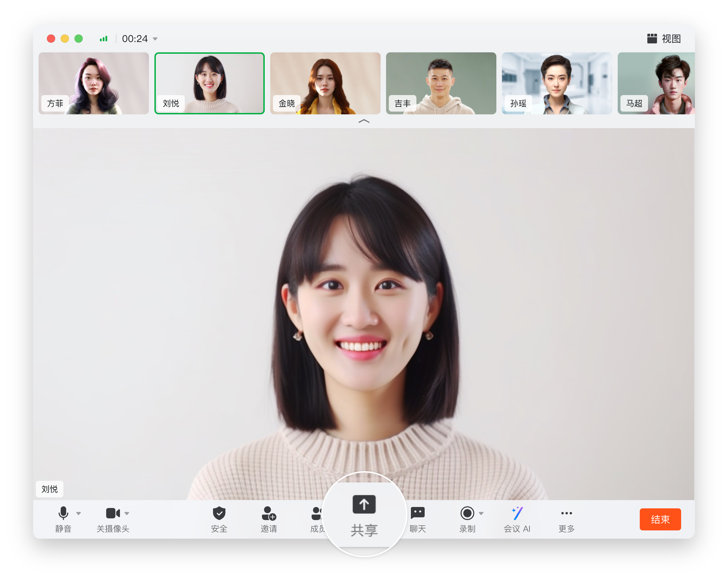Select 金晓's video thumbnail
This screenshot has height=580, width=728.
[325, 83]
